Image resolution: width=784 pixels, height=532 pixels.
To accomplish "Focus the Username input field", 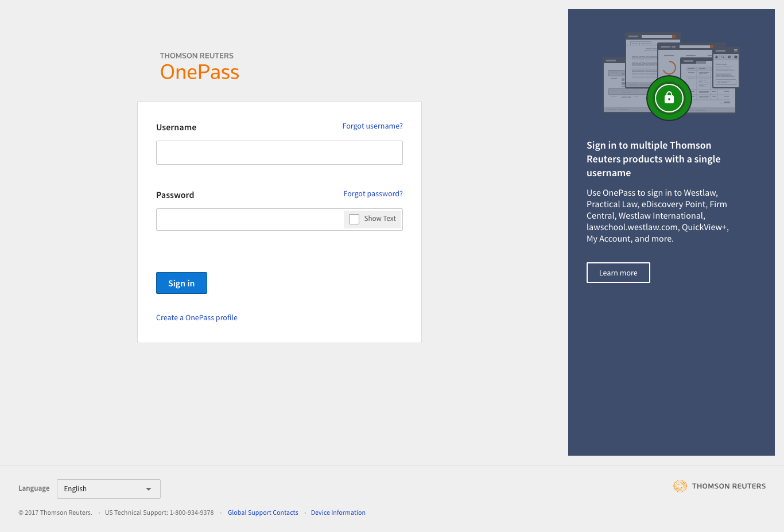I will (279, 153).
